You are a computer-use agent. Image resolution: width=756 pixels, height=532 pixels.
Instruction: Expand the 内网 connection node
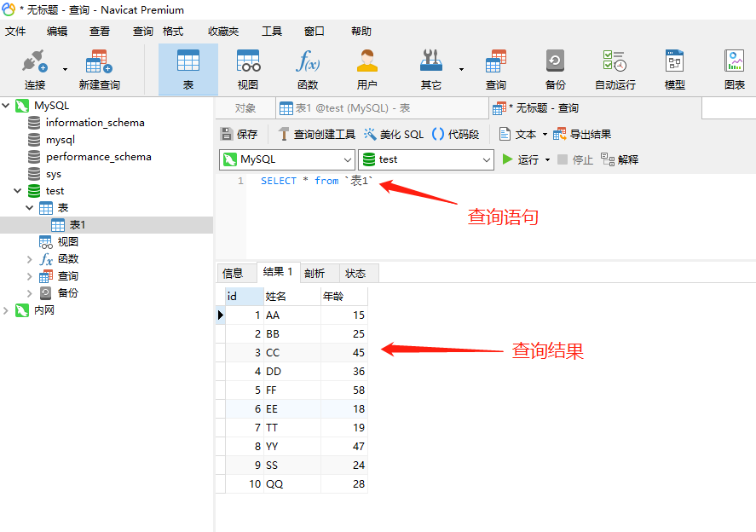[x=6, y=310]
